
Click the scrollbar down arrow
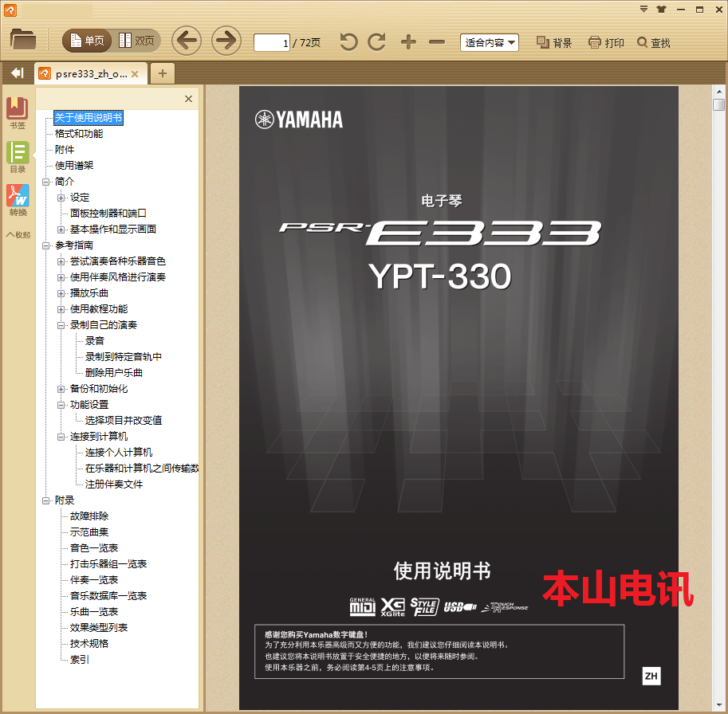(718, 706)
